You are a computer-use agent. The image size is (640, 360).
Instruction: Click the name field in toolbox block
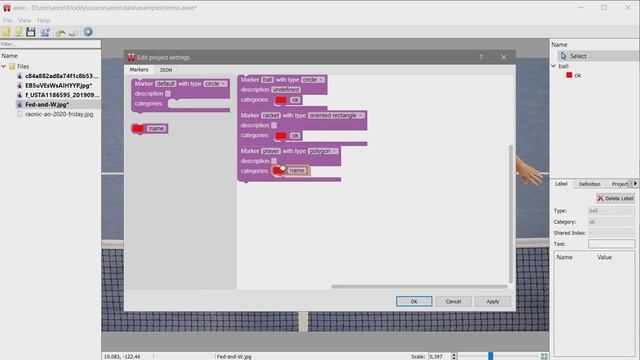coord(156,129)
